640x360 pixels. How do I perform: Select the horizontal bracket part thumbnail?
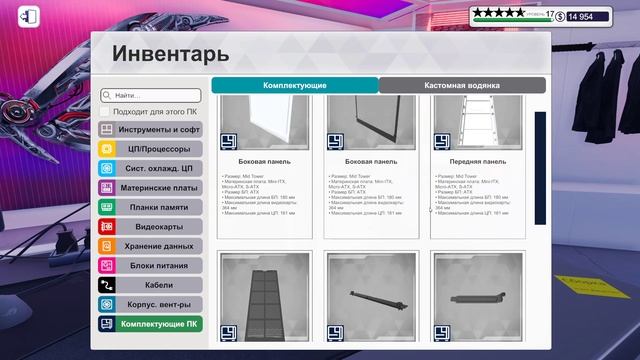[478, 297]
